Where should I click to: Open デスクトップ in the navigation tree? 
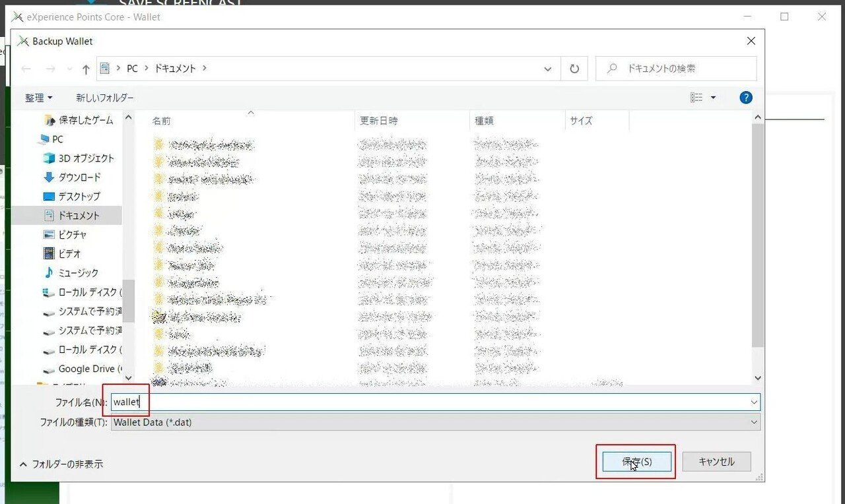(72, 197)
